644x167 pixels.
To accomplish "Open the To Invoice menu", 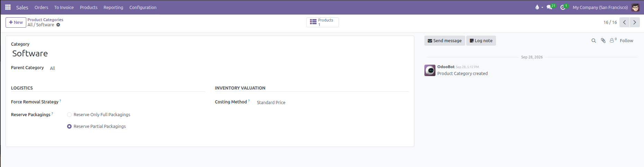I will tap(64, 7).
